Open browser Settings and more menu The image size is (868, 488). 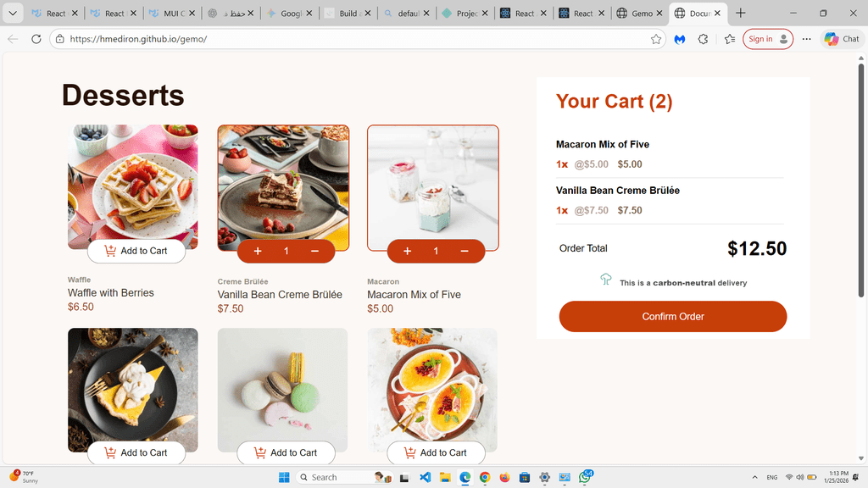click(806, 39)
